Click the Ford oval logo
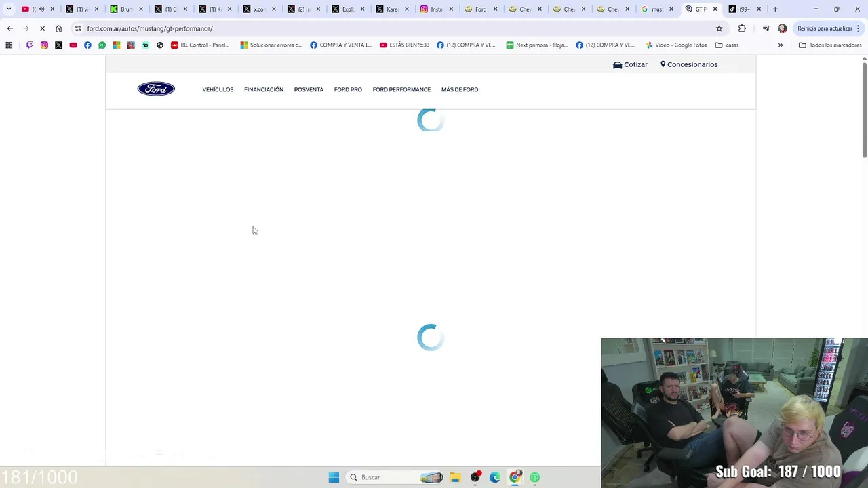 pyautogui.click(x=156, y=89)
